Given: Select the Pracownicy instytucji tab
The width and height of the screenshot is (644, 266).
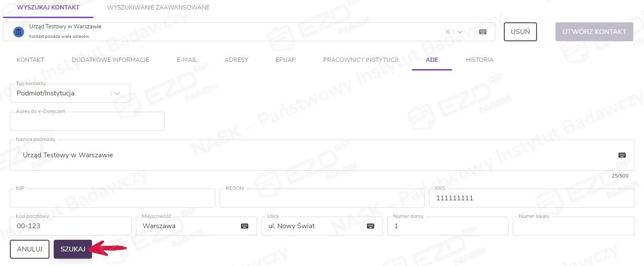Looking at the screenshot, I should 360,60.
